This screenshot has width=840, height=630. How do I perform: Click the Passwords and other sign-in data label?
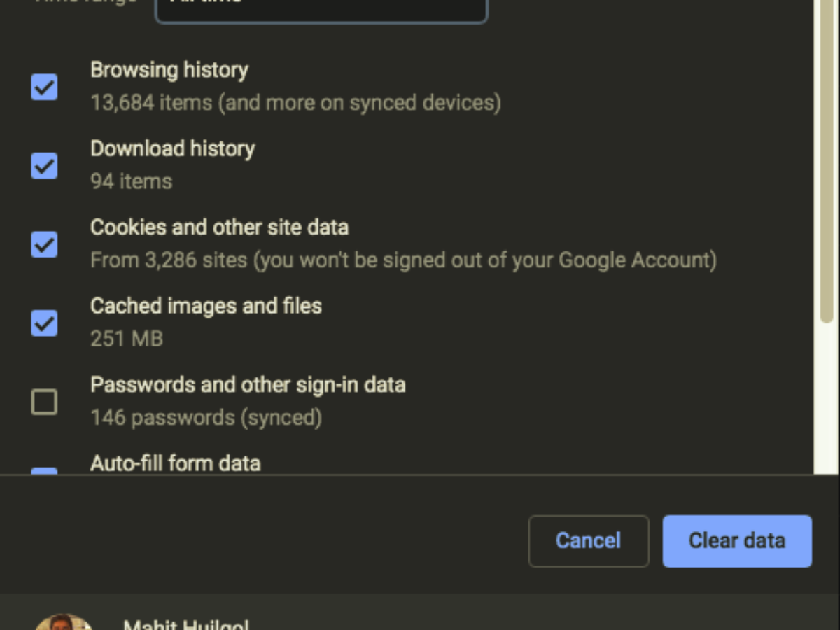(x=248, y=385)
